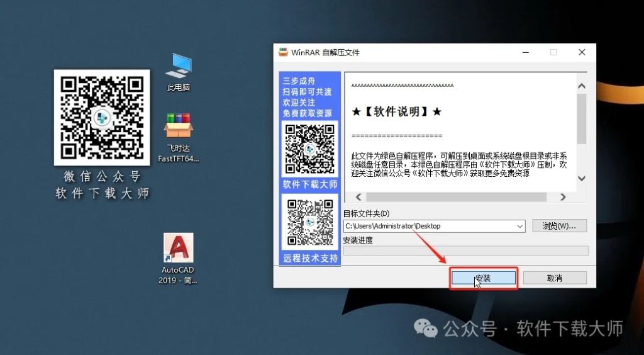Screen dimensions: 644x355
Task: Click the 浏览(W)... button
Action: pyautogui.click(x=559, y=226)
